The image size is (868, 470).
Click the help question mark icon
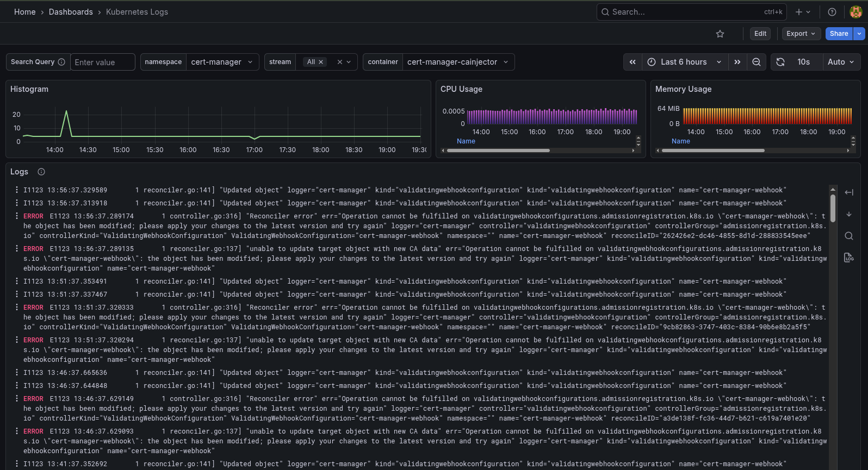[x=832, y=12]
